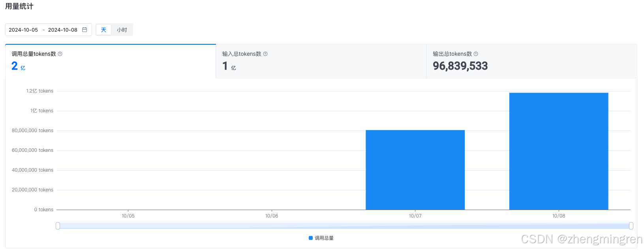The width and height of the screenshot is (644, 250).
Task: Select the 输出总tokens数 tab
Action: 532,61
